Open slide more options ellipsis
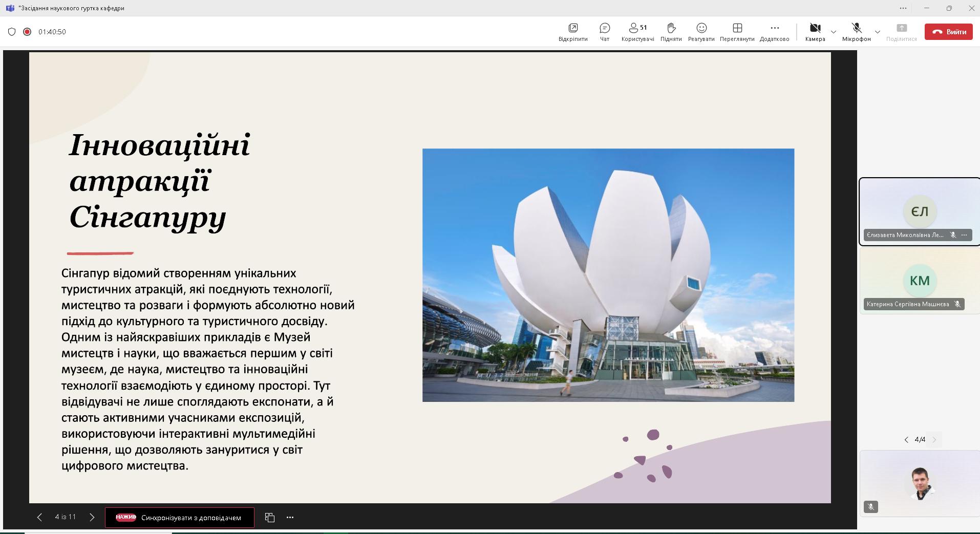The image size is (980, 534). coord(290,517)
